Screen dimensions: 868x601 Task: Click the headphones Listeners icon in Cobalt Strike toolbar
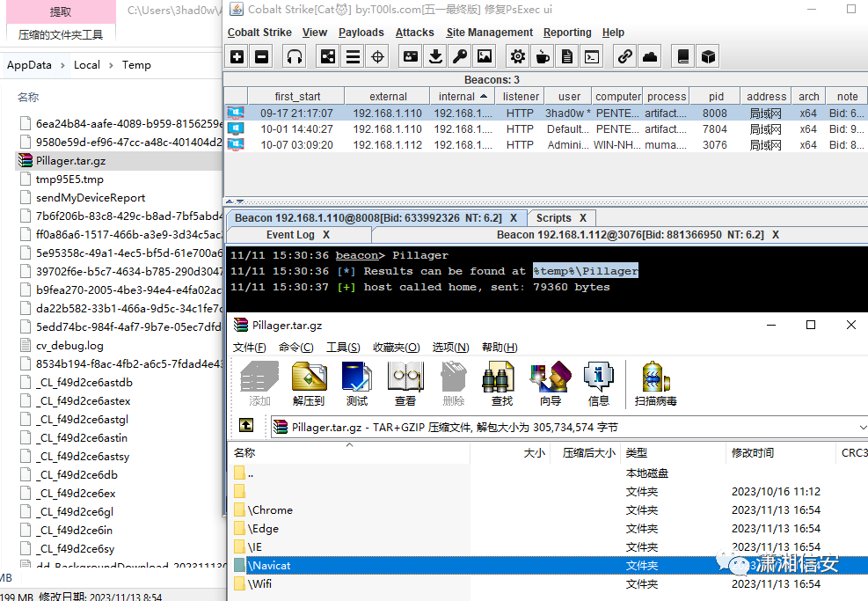click(295, 57)
